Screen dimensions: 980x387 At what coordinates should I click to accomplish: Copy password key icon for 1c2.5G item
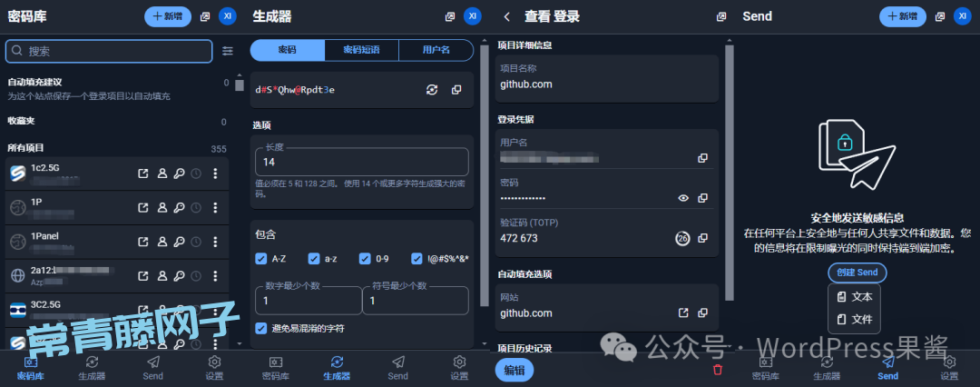[x=180, y=174]
